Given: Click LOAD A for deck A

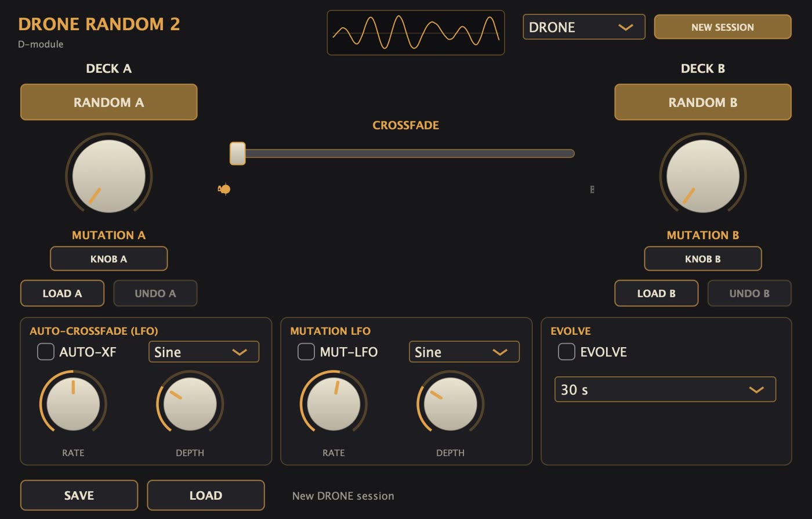Looking at the screenshot, I should (x=62, y=293).
